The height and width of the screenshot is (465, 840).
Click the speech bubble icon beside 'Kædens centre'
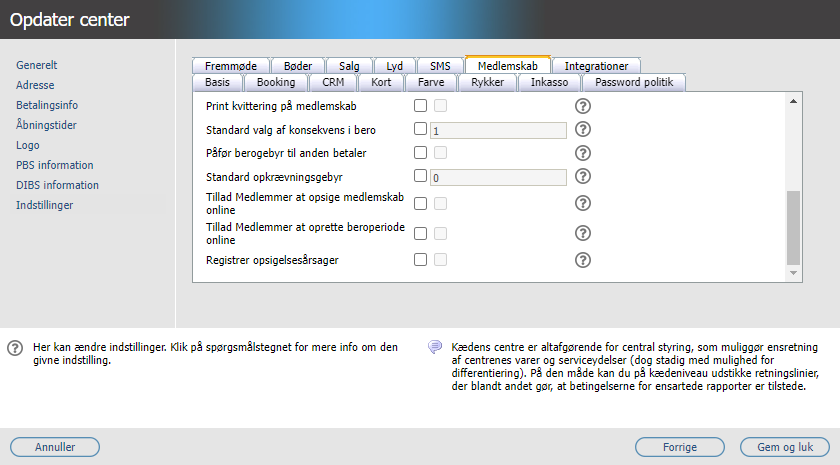[435, 347]
